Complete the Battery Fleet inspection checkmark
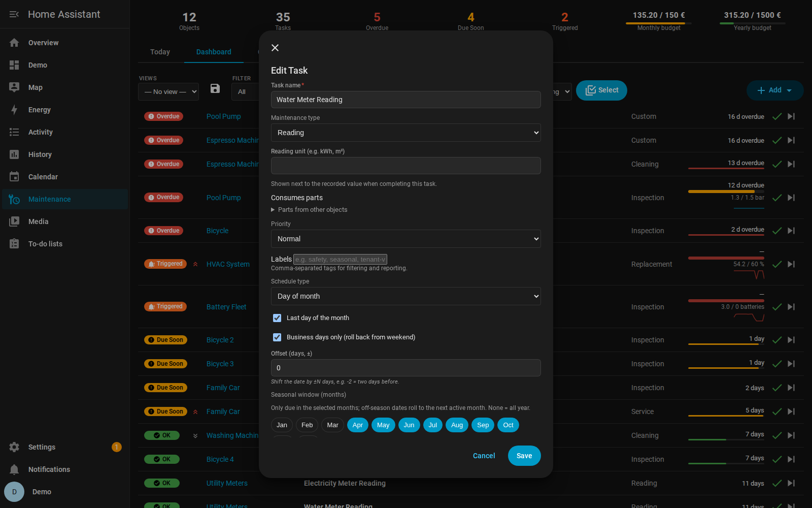 pos(777,307)
